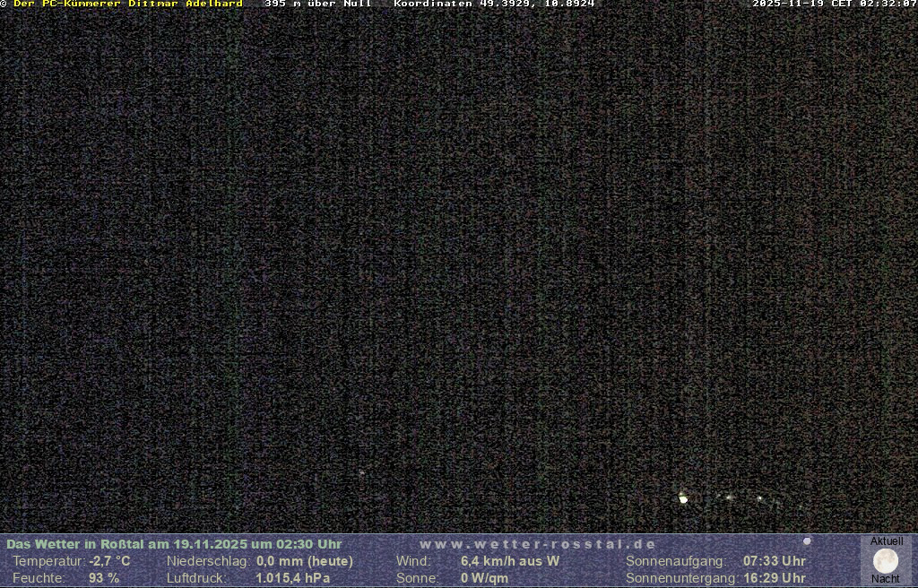The width and height of the screenshot is (918, 588).
Task: Click the PC-Kümmerer Dittmar Adelhard credit
Action: coord(127,4)
